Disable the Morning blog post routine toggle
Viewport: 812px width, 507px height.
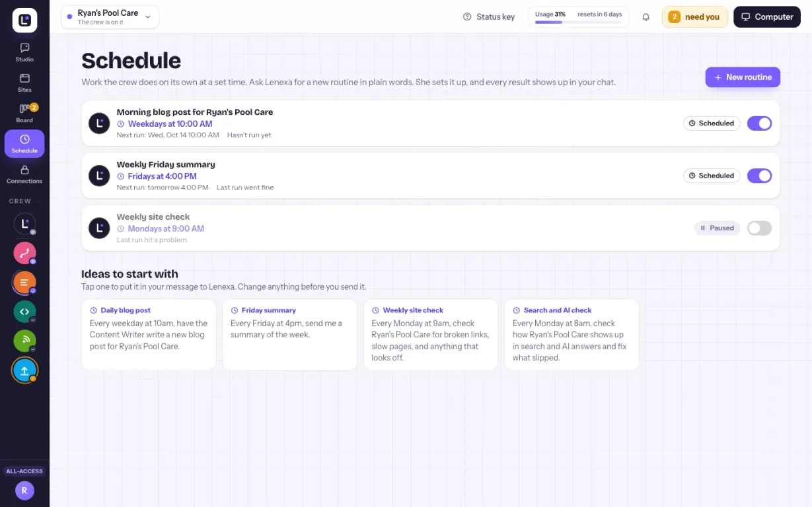click(759, 123)
